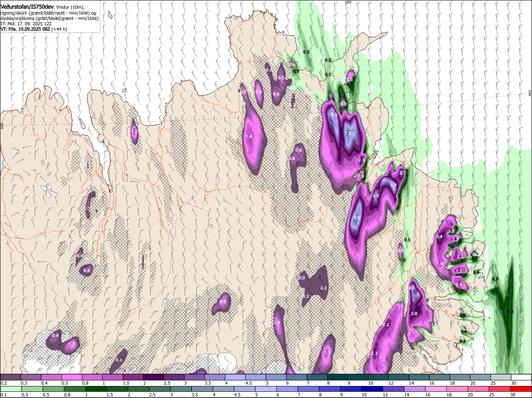Select the bright pink snow legend swatch between 0.5 and 0.8
The width and height of the screenshot is (532, 398).
click(71, 377)
